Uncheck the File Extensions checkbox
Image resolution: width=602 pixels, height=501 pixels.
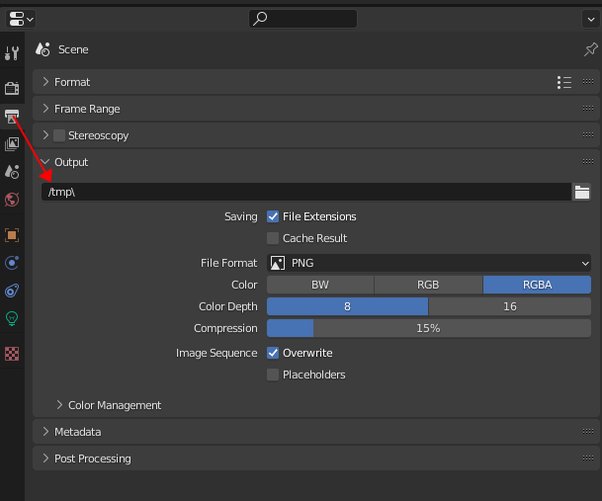click(273, 217)
